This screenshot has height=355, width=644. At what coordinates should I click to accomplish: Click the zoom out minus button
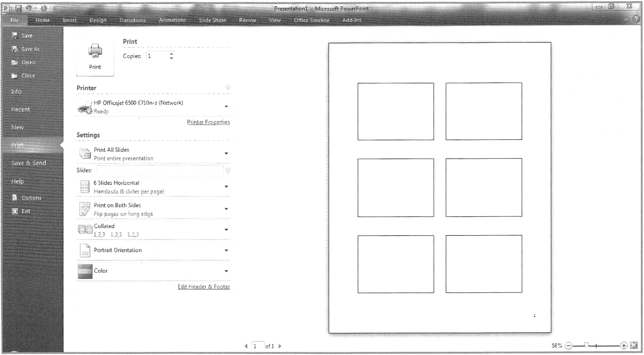tap(568, 346)
